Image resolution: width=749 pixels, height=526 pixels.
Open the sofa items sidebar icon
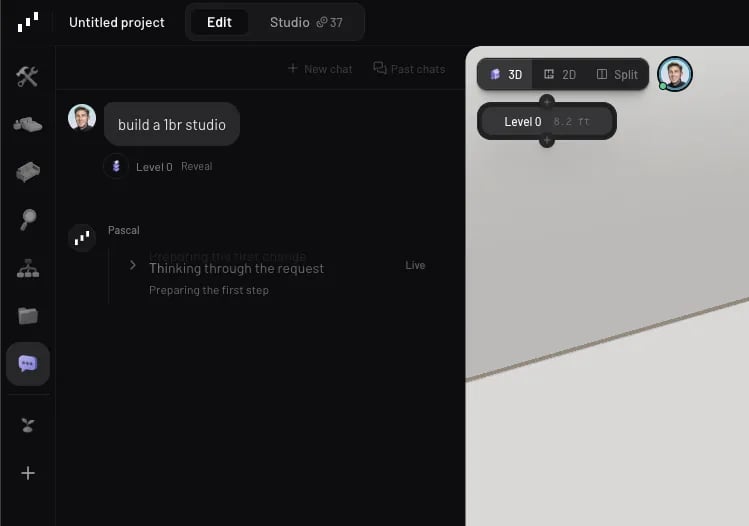click(x=28, y=172)
